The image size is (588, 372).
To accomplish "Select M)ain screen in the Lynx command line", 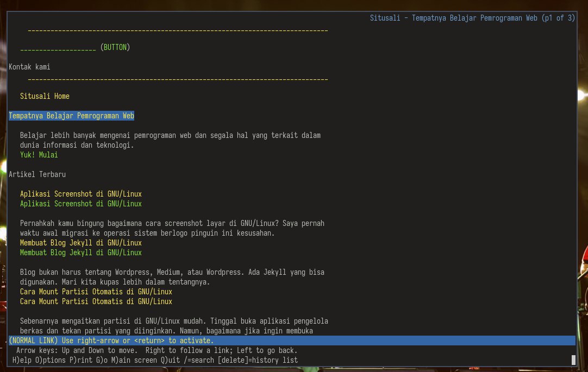I will (134, 360).
